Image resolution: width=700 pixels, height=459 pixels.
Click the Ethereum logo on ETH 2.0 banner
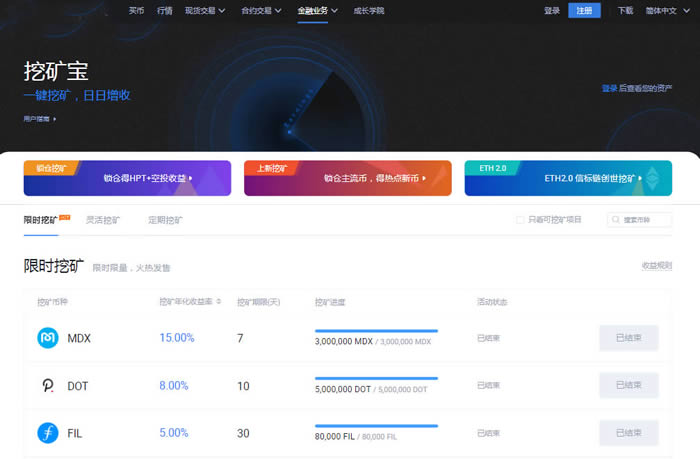[x=656, y=178]
